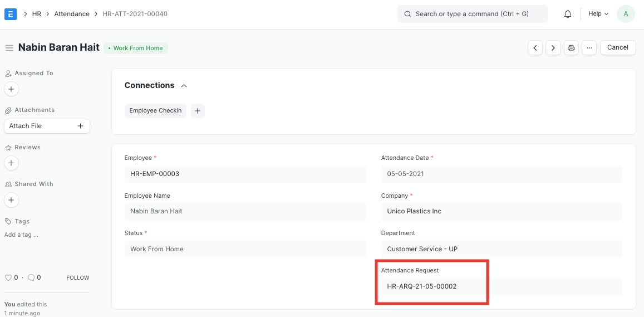Toggle the sidebar hamburger menu
Screen dimensions: 644x317
[9, 48]
